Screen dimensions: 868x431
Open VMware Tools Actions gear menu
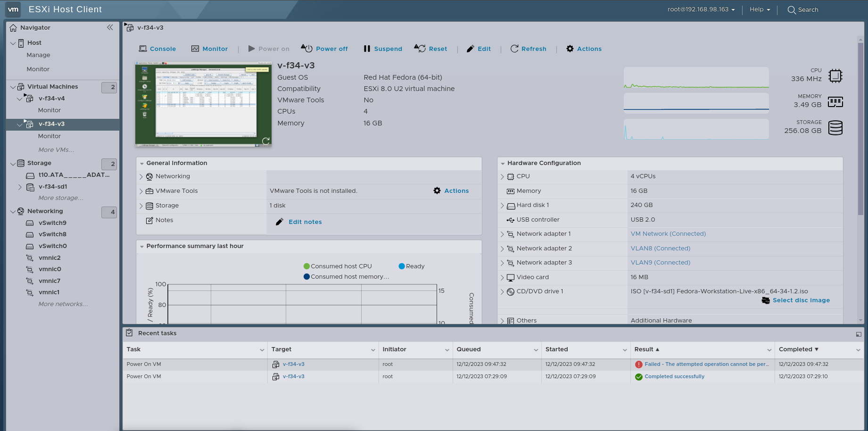451,191
